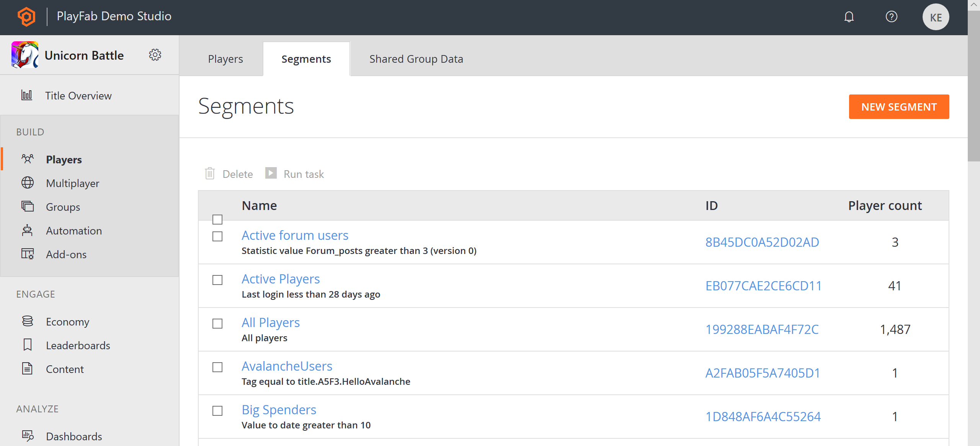The image size is (980, 446).
Task: Switch to Shared Group Data tab
Action: click(x=416, y=59)
